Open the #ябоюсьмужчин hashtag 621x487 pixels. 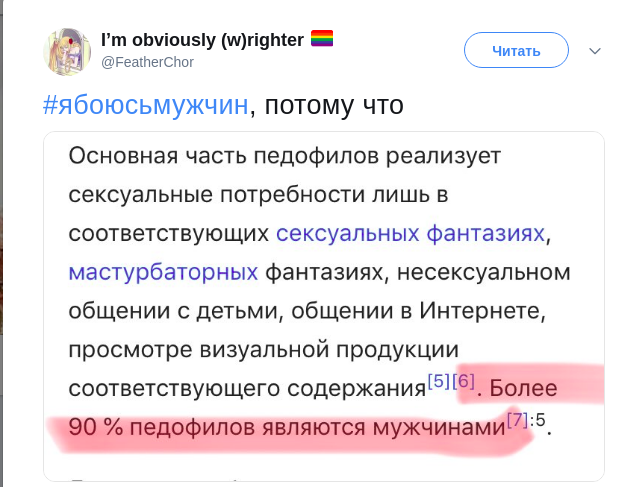145,105
